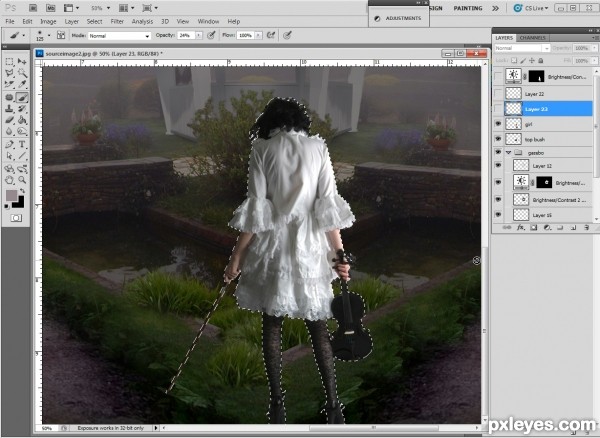Show the hidden Layer 22
The height and width of the screenshot is (438, 600).
click(x=498, y=93)
